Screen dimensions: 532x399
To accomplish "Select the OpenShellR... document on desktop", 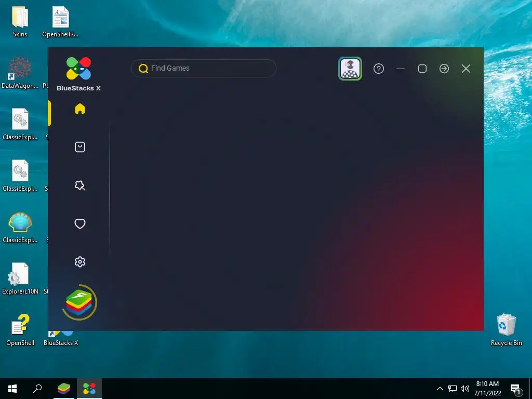I will pos(60,21).
